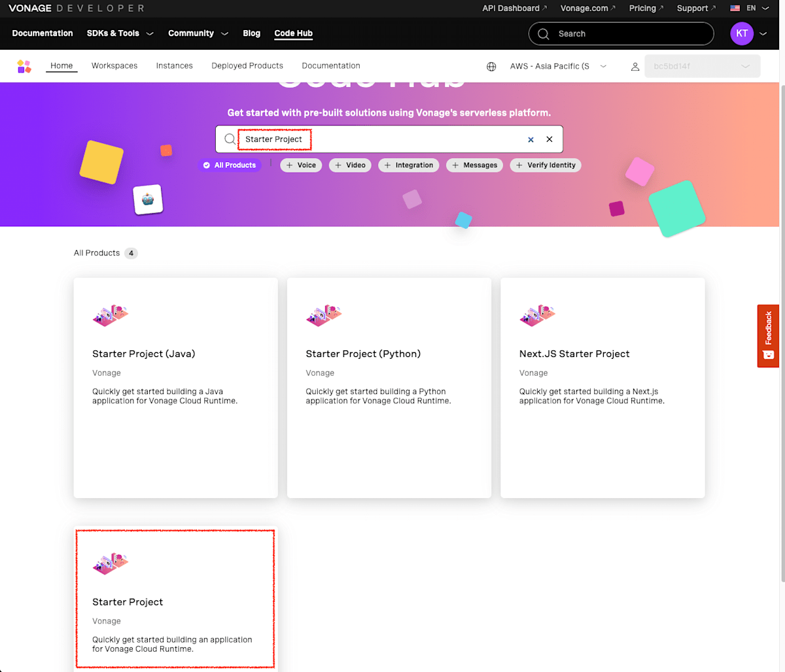Image resolution: width=785 pixels, height=672 pixels.
Task: Expand the EN language dropdown
Action: tap(758, 8)
